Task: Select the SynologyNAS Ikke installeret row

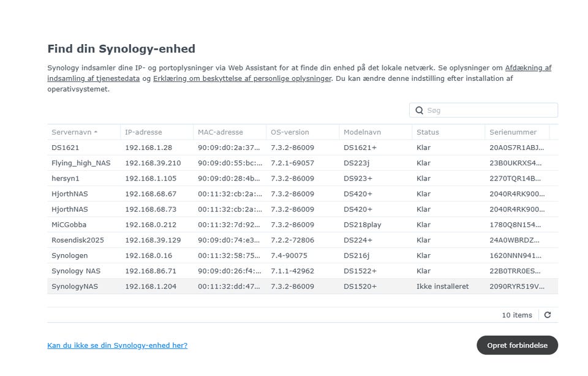Action: pos(303,287)
